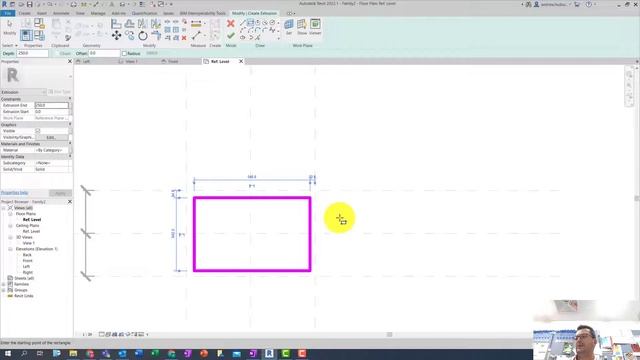The height and width of the screenshot is (360, 640).
Task: Collapse the Constraints section
Action: tap(70, 99)
